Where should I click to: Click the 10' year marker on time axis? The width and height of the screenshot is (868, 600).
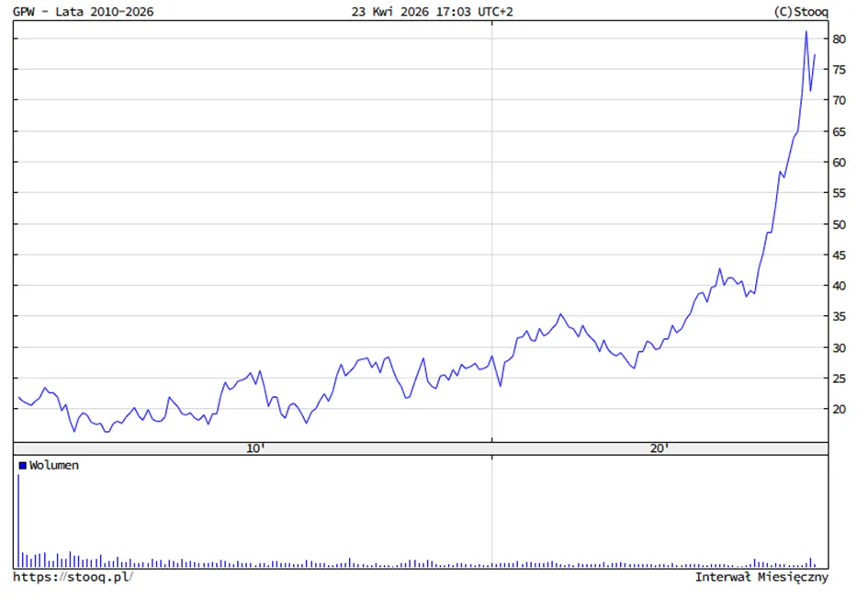pyautogui.click(x=255, y=448)
